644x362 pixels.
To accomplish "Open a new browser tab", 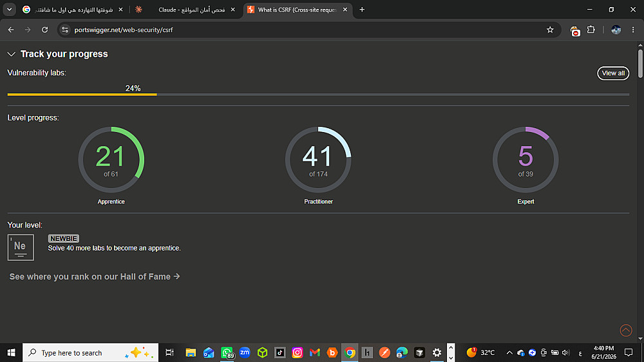I will coord(362,10).
